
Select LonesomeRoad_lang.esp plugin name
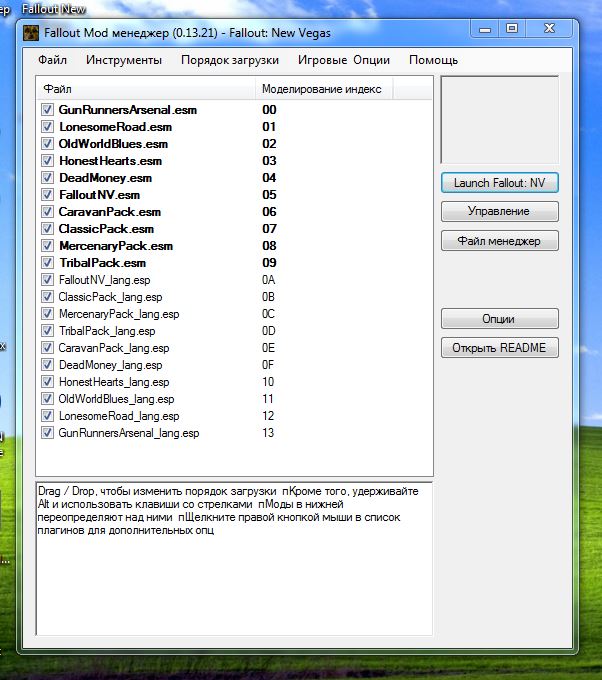[119, 416]
